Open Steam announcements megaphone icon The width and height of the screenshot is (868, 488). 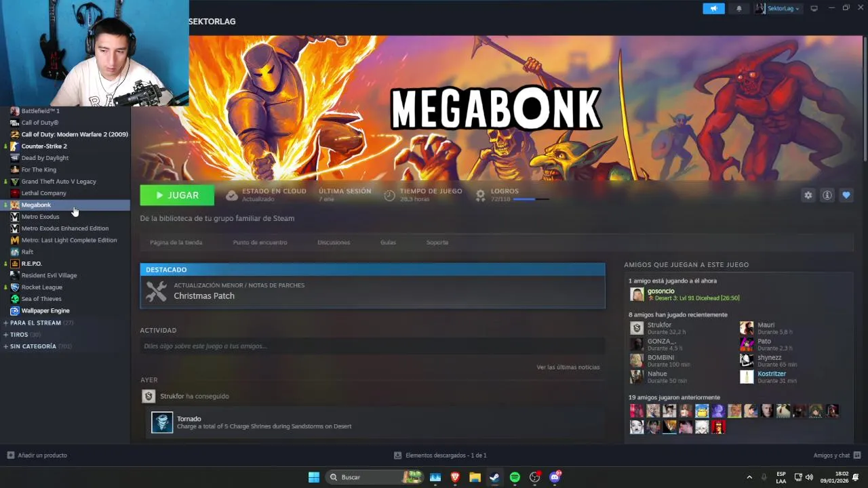(x=713, y=8)
